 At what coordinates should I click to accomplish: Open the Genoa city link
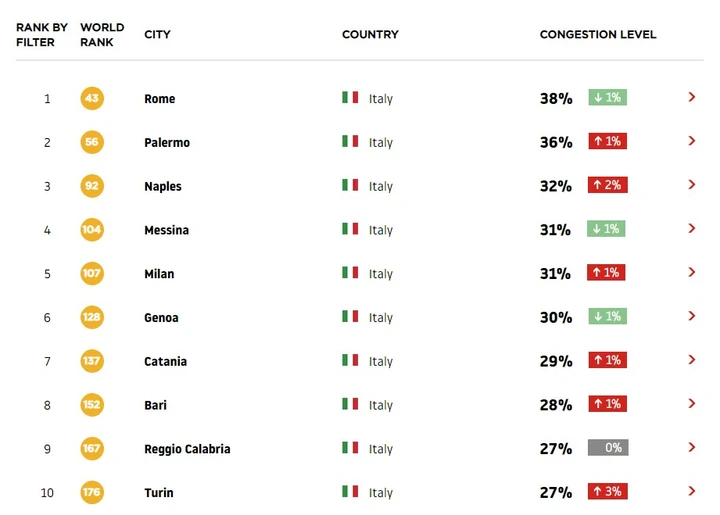pos(161,318)
